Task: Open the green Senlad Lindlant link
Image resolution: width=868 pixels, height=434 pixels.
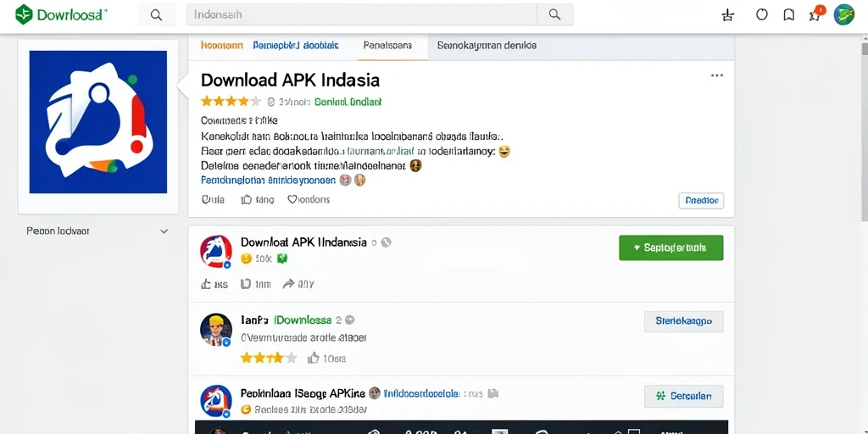Action: coord(348,102)
